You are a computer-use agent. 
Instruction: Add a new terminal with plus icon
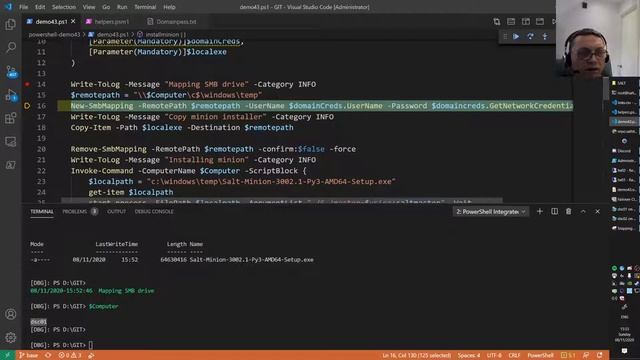coord(540,211)
